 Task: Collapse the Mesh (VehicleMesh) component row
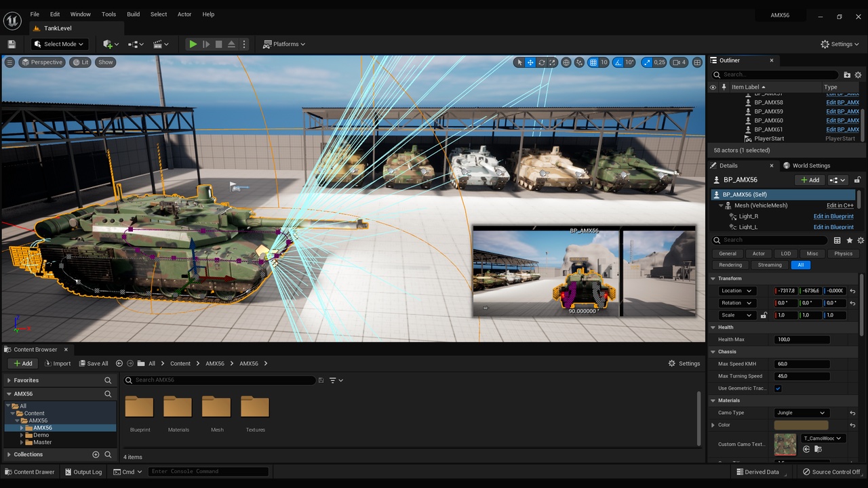[722, 205]
